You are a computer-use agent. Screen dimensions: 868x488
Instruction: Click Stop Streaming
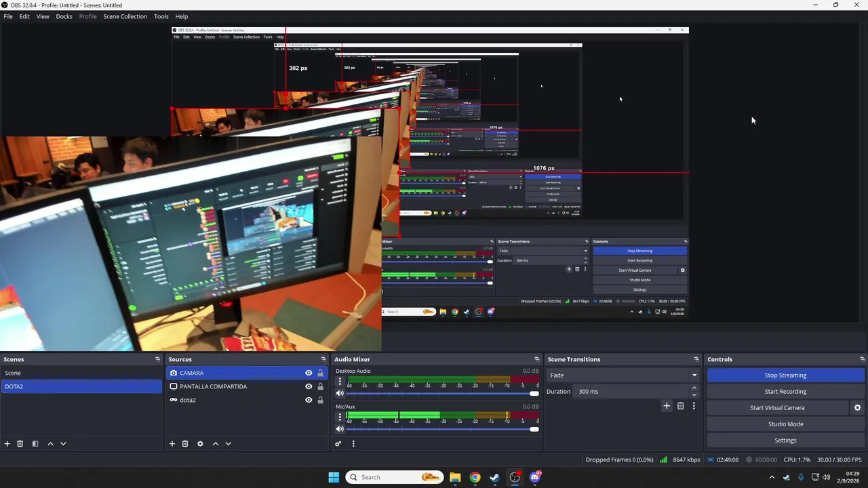tap(786, 375)
